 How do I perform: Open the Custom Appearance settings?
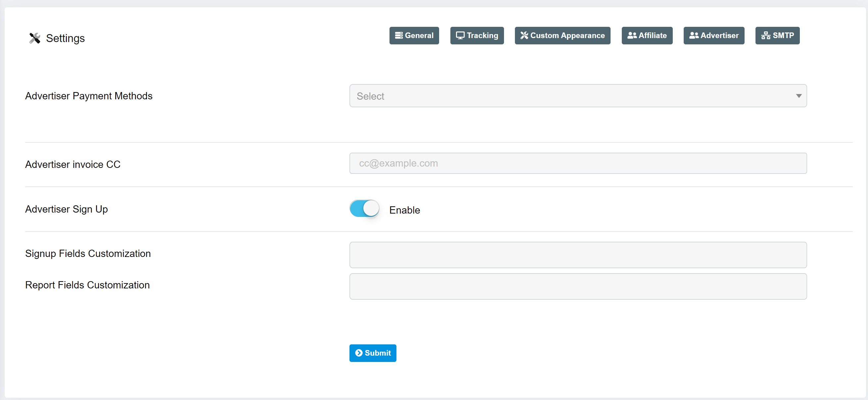(x=562, y=35)
